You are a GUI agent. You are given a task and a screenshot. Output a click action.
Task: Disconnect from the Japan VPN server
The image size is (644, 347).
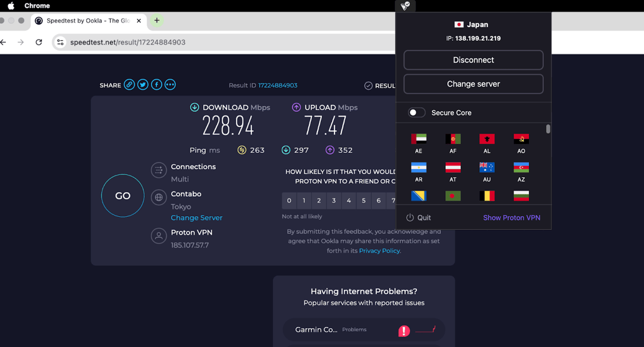click(473, 60)
